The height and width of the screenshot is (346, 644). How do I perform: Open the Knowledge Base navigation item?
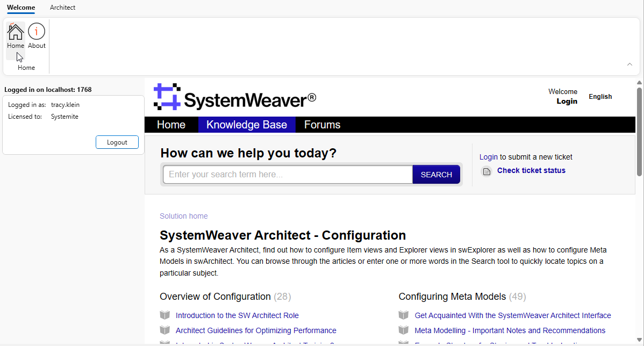246,125
